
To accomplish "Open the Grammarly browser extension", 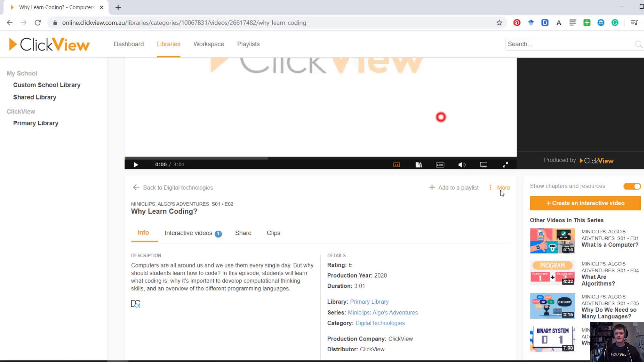I will (615, 22).
